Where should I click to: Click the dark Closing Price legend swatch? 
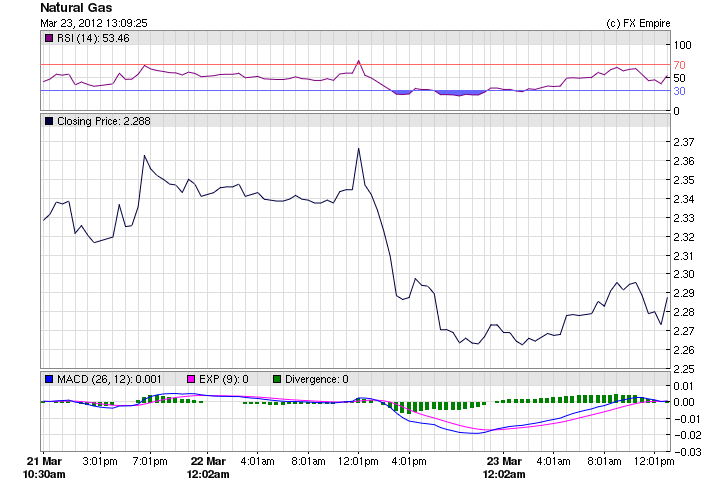tap(49, 121)
